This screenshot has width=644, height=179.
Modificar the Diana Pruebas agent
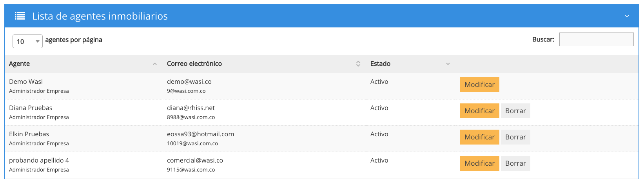coord(479,111)
